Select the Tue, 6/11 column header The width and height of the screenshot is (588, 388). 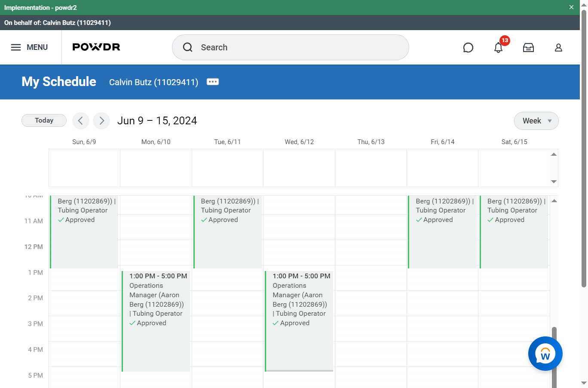point(227,142)
